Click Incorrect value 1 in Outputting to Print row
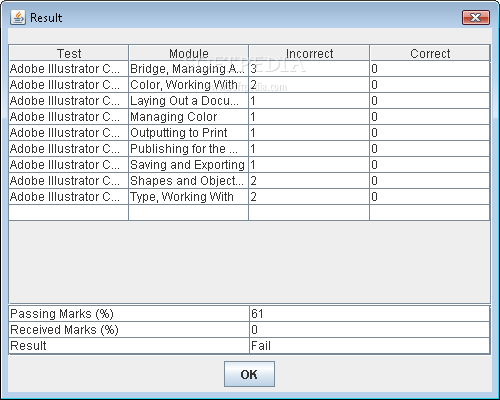Image resolution: width=500 pixels, height=400 pixels. pos(309,133)
